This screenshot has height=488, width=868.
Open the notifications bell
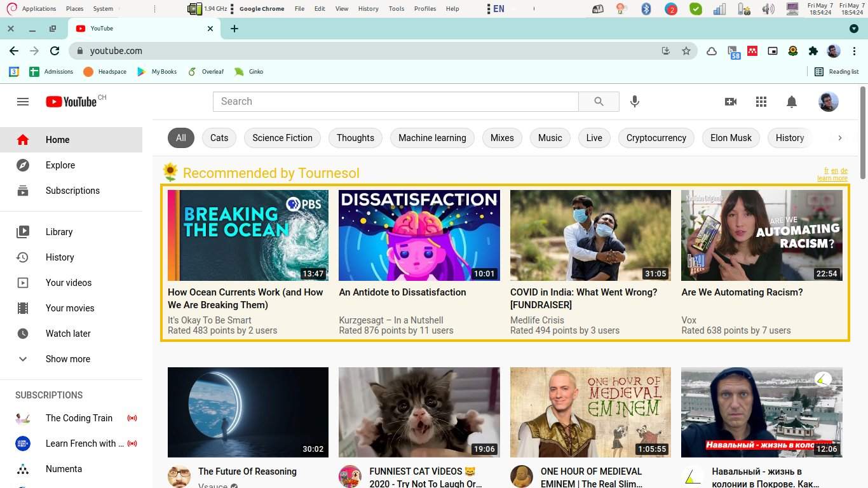pyautogui.click(x=792, y=102)
